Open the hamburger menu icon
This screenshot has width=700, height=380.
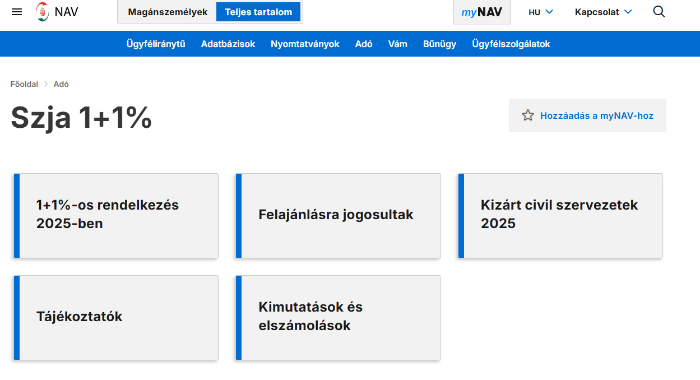tap(17, 12)
